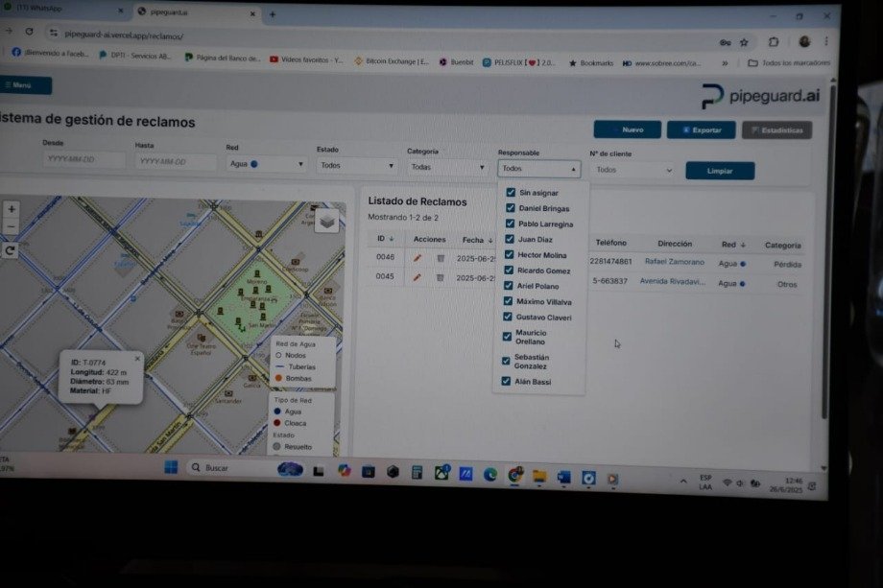The width and height of the screenshot is (883, 588).
Task: Open the Red filter dropdown
Action: coord(267,164)
